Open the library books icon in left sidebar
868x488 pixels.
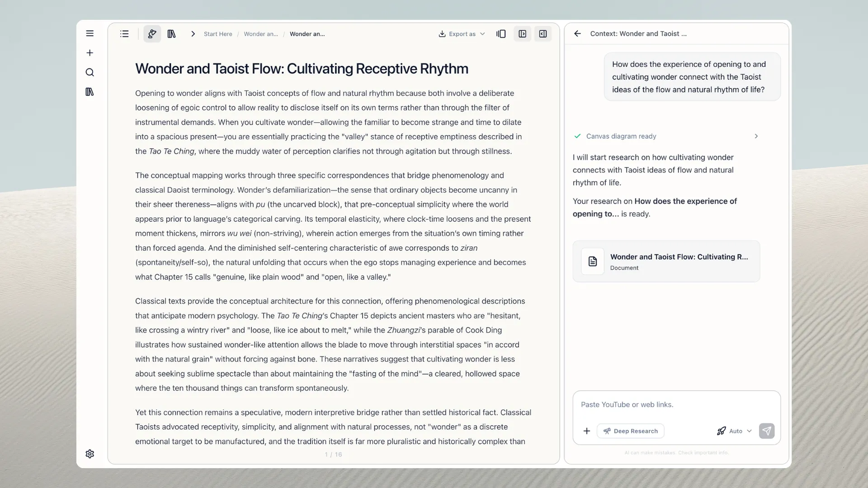[90, 92]
